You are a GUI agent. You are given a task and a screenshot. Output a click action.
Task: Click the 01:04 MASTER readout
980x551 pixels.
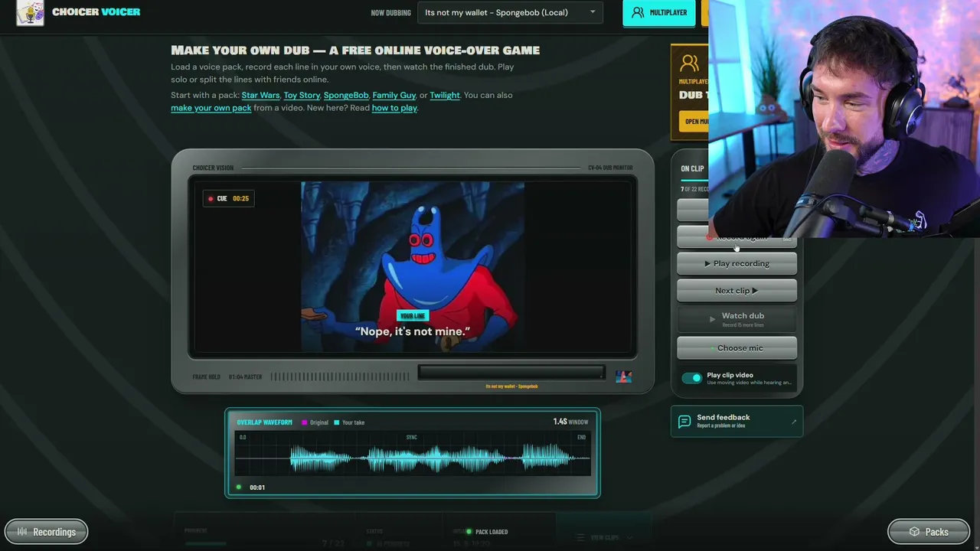[245, 377]
